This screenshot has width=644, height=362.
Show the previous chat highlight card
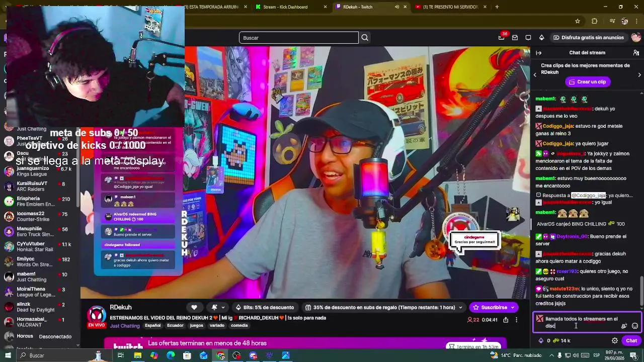coord(535,75)
